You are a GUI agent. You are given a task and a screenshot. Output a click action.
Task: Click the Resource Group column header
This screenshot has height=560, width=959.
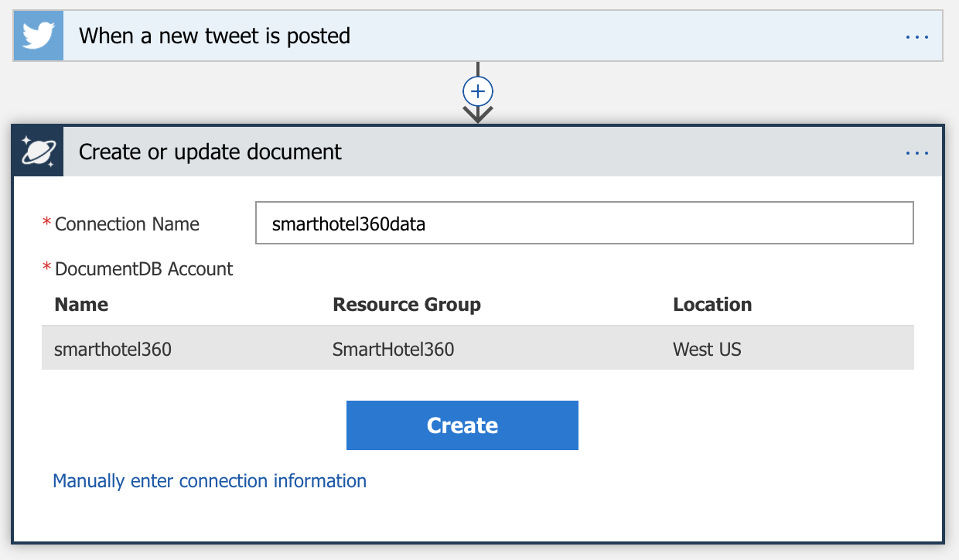coord(407,305)
